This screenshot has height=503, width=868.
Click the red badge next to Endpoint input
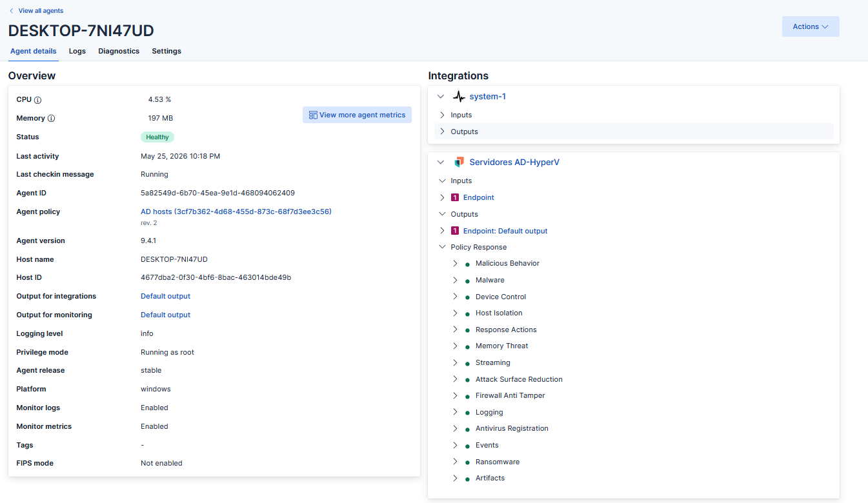[455, 198]
